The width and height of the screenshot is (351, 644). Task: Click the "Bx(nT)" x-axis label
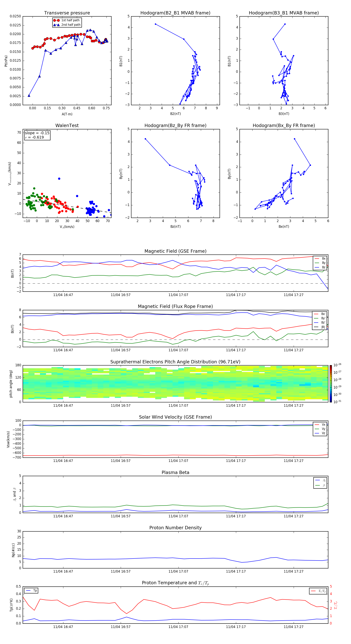(284, 227)
